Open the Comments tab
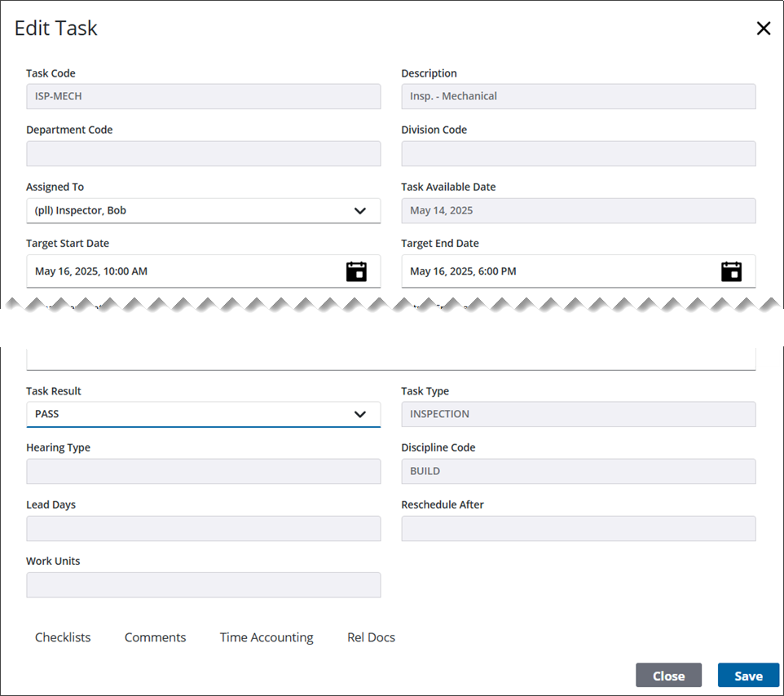 [155, 637]
